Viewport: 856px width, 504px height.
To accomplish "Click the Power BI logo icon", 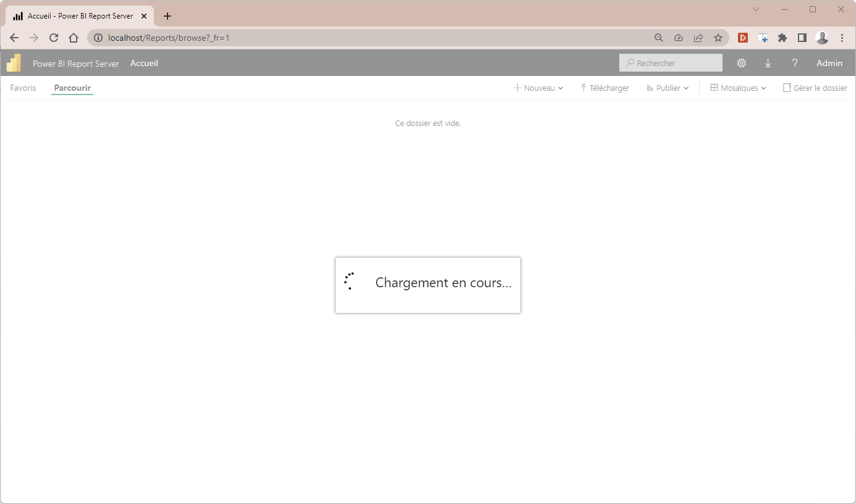I will (14, 63).
